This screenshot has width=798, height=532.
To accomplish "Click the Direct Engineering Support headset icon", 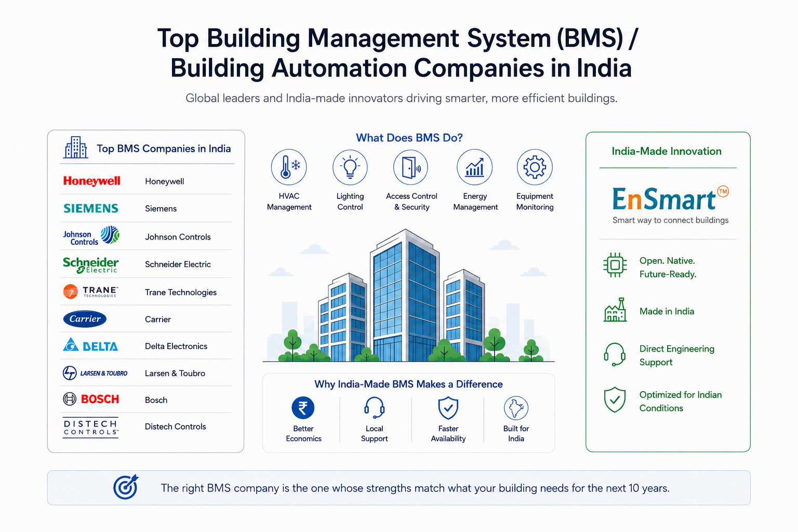I will (x=615, y=355).
